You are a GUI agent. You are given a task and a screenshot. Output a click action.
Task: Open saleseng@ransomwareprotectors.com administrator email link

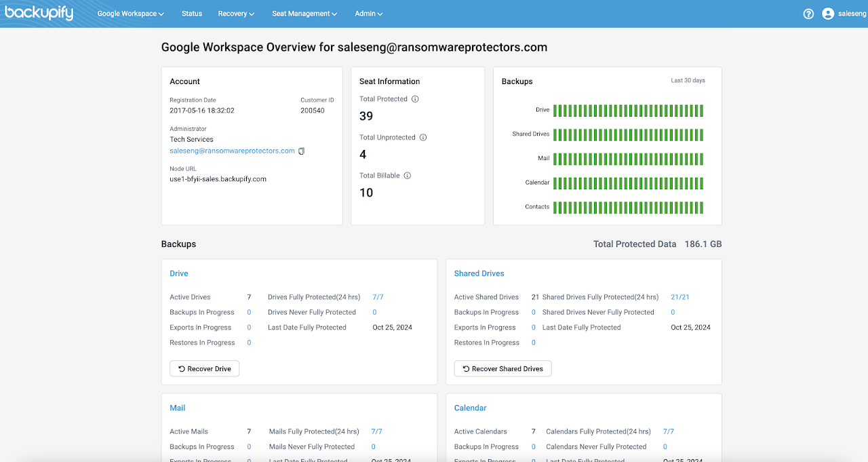[x=232, y=151]
